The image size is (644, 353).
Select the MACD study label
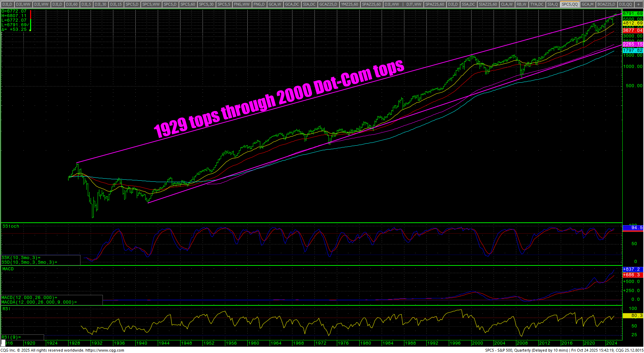coord(8,269)
